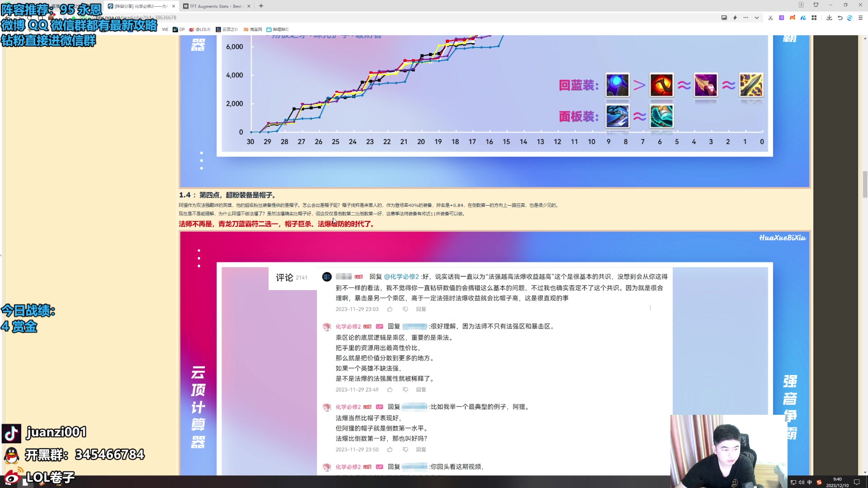Toggle dislike on the 23:49 comment
This screenshot has width=868, height=488.
406,389
